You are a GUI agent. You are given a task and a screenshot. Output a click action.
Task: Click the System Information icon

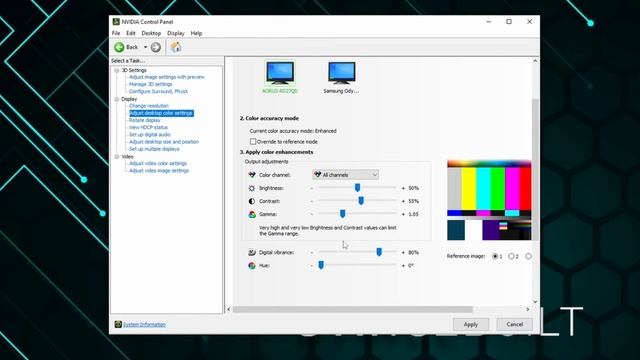[118, 324]
